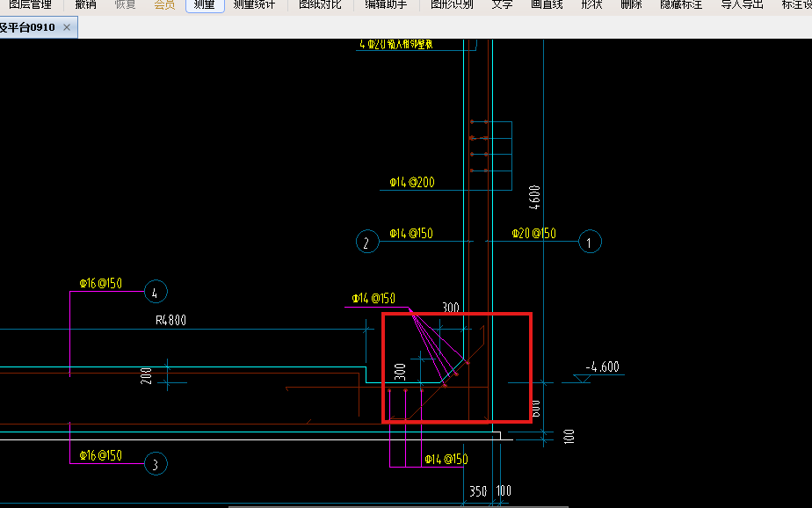The height and width of the screenshot is (508, 812).
Task: Click the 恢复 redo button
Action: pyautogui.click(x=125, y=5)
